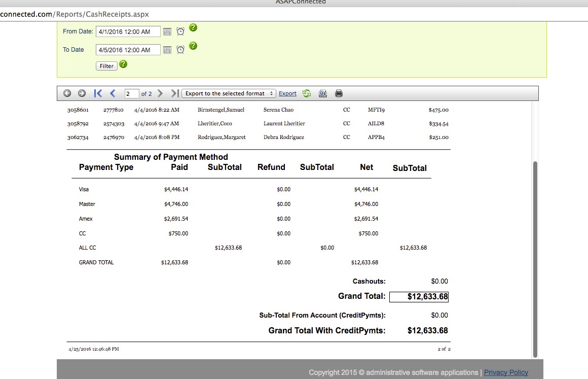Image resolution: width=588 pixels, height=379 pixels.
Task: Go to the first page of the report
Action: pos(98,93)
